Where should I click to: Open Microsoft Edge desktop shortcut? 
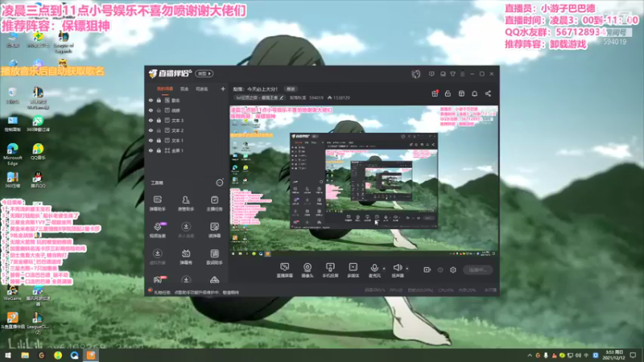(x=13, y=154)
